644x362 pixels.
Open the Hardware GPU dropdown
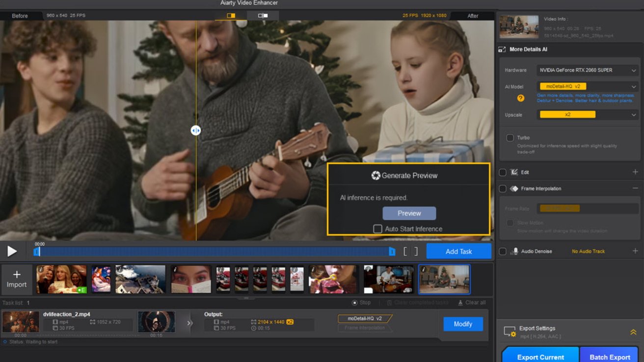587,70
